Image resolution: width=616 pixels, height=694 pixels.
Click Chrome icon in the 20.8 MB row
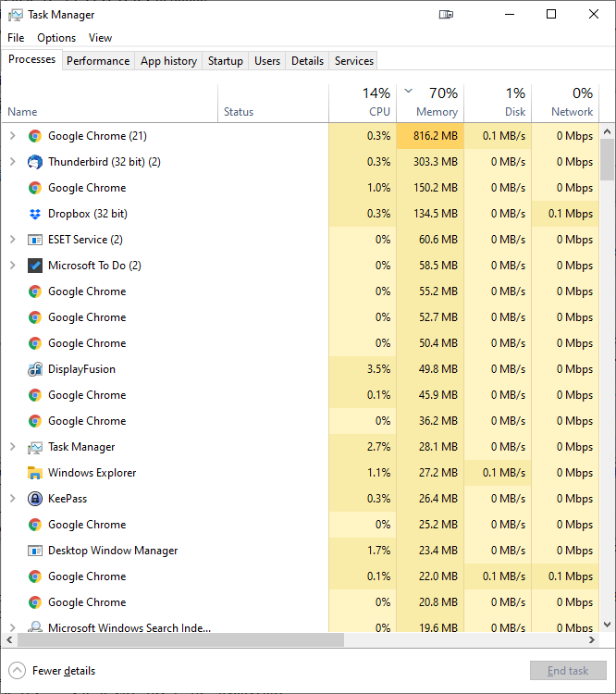(35, 602)
